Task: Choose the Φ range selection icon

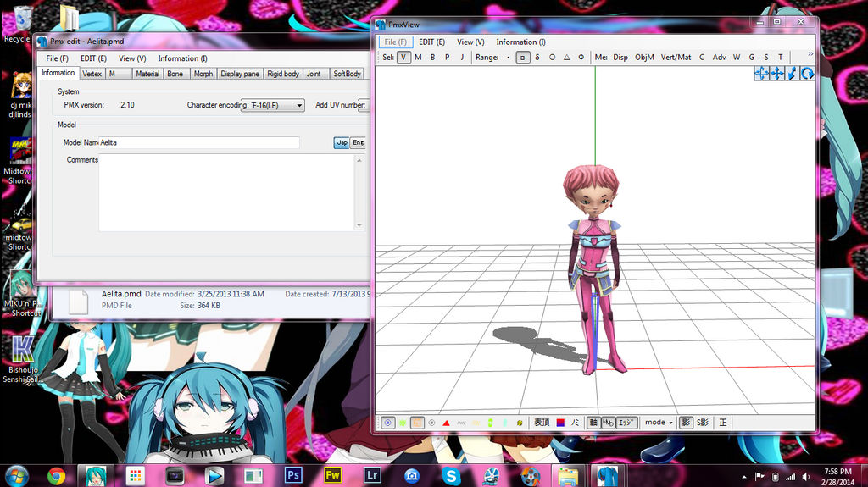Action: [x=581, y=57]
